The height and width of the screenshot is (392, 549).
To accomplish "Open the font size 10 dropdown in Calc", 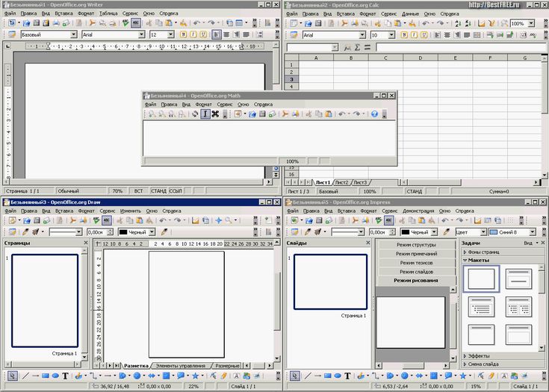I will point(391,34).
